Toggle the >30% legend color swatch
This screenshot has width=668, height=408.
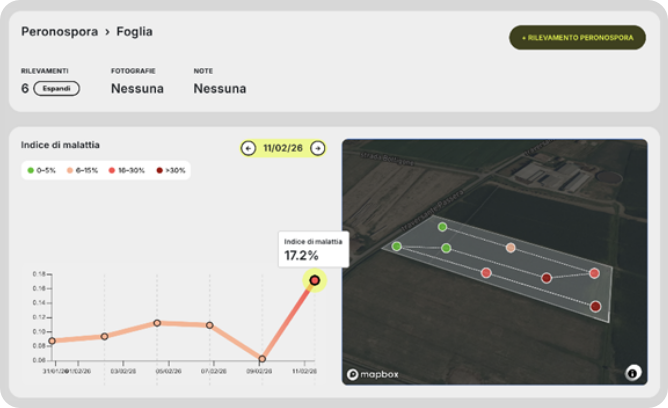coord(158,171)
